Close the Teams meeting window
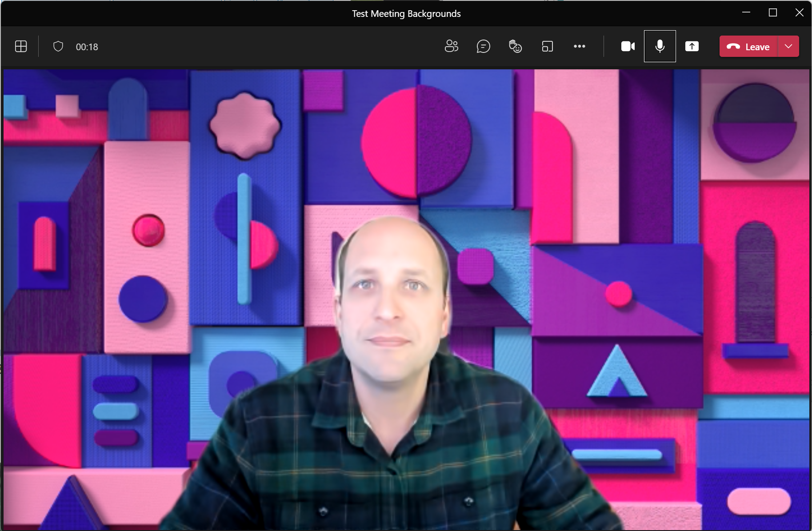Screen dimensions: 812x531 pos(799,12)
